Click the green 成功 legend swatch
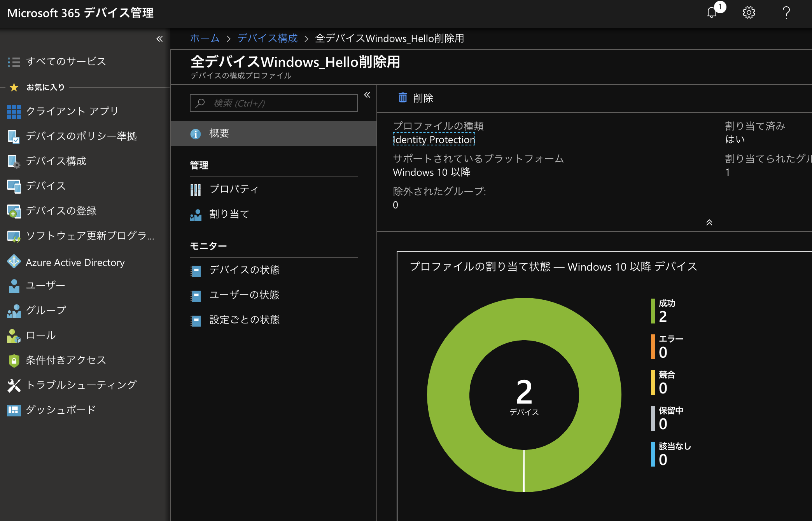This screenshot has height=521, width=812. pos(653,311)
